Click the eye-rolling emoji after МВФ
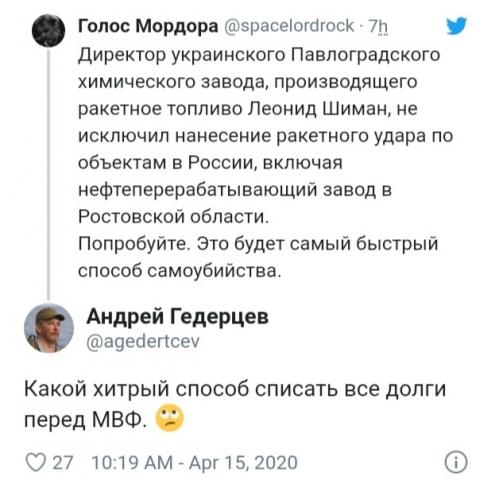This screenshot has width=495, height=480. pyautogui.click(x=170, y=418)
